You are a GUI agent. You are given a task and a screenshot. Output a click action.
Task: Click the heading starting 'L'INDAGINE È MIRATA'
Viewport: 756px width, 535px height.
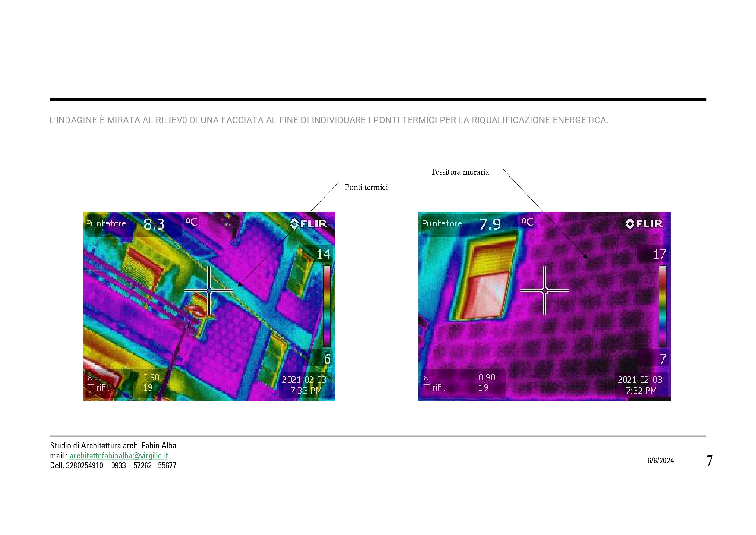(328, 120)
